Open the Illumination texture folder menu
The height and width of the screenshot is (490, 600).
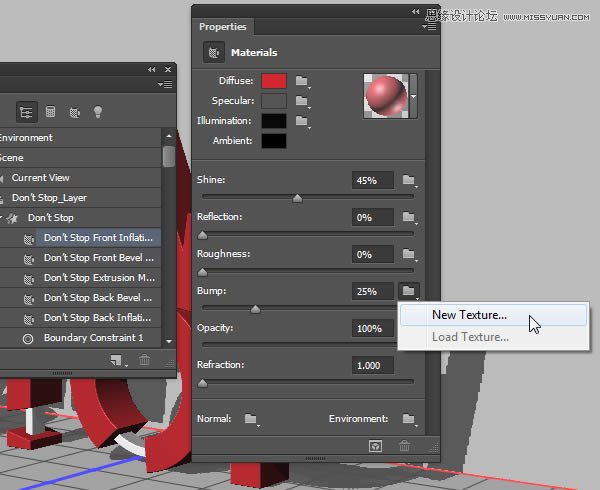point(302,121)
